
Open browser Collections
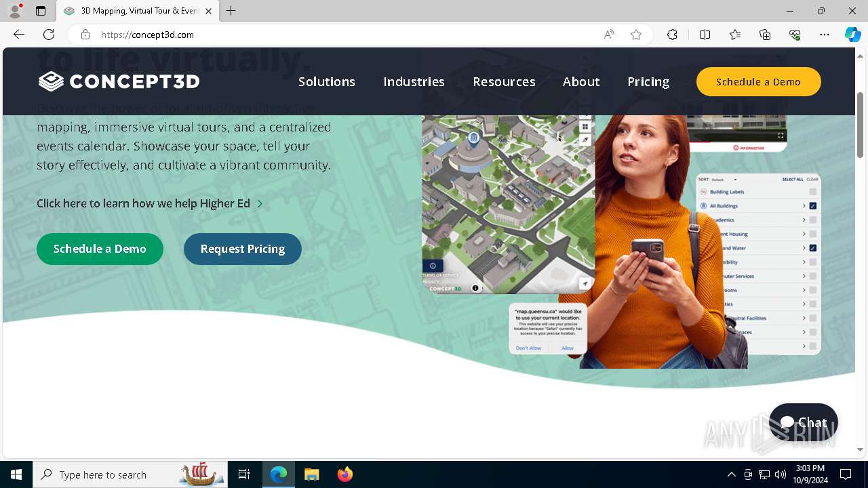coord(765,35)
